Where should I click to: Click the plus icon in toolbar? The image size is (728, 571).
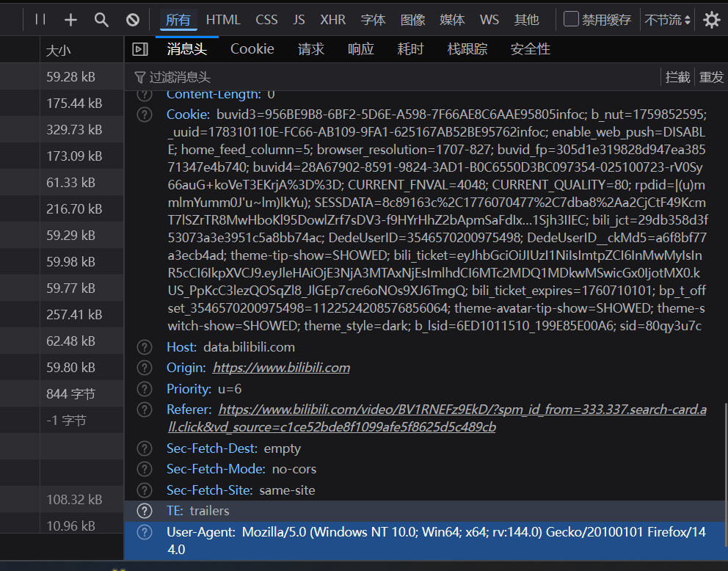70,20
